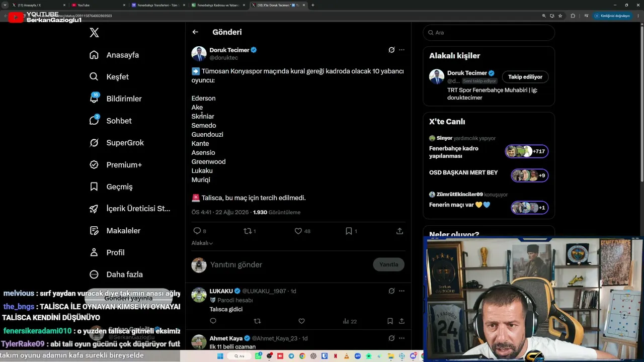Viewport: 644px width, 362px height.
Task: Open a new browser tab
Action: click(x=313, y=5)
